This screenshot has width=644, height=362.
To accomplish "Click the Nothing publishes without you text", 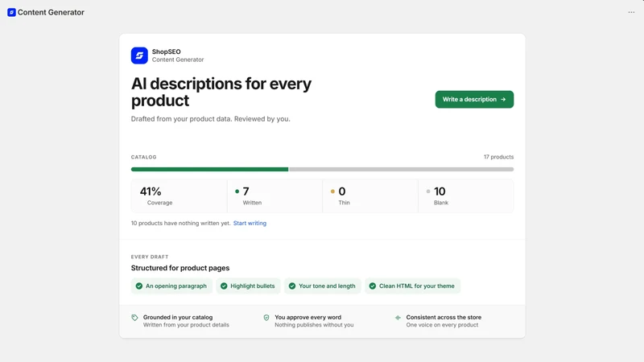I will pyautogui.click(x=314, y=325).
